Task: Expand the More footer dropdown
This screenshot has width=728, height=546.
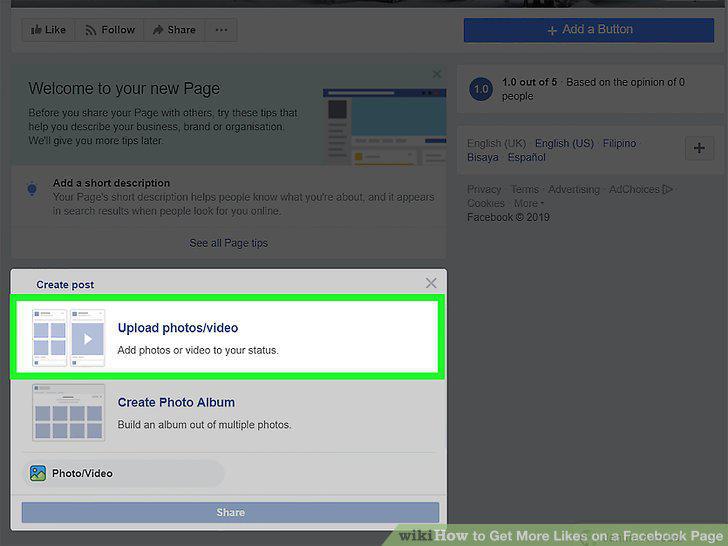Action: pos(529,203)
